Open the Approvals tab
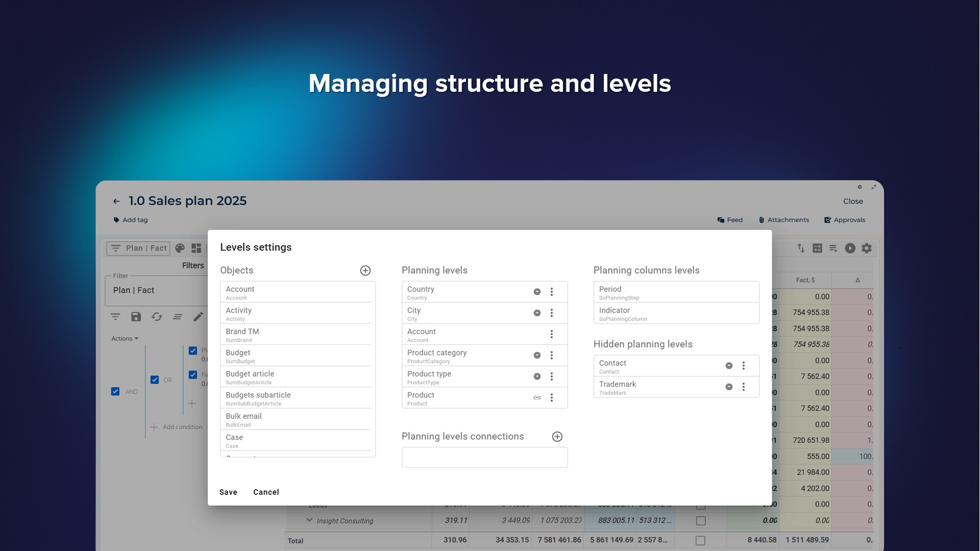 coord(845,220)
